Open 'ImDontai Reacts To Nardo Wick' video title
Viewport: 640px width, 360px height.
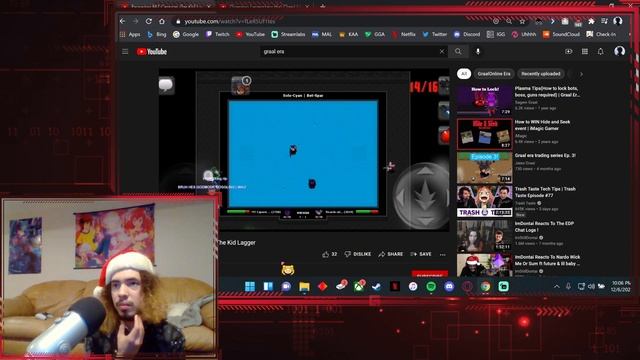coord(547,260)
